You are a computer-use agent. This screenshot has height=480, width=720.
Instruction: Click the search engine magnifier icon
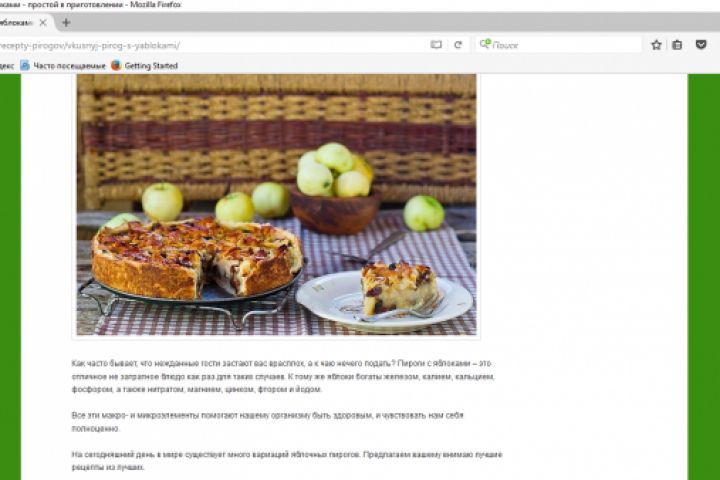(x=485, y=44)
